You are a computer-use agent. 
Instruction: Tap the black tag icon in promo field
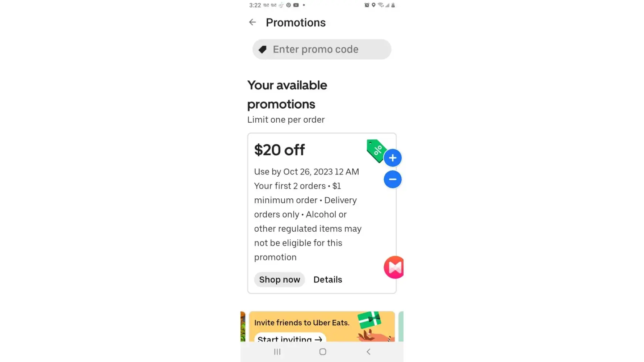click(263, 49)
